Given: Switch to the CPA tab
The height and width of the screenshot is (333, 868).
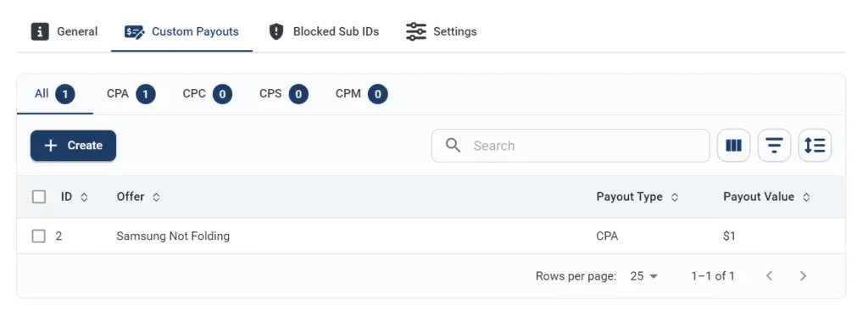Looking at the screenshot, I should (131, 94).
